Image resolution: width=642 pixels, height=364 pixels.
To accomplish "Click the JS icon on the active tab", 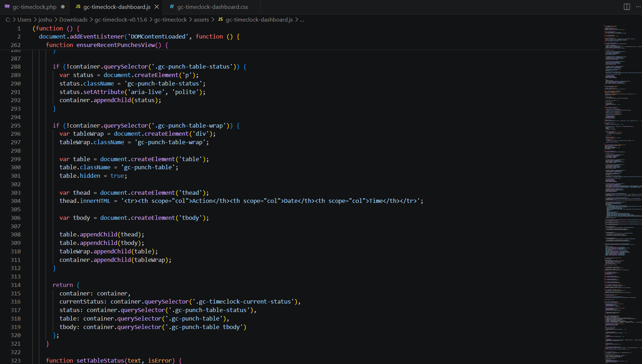I will [x=78, y=7].
